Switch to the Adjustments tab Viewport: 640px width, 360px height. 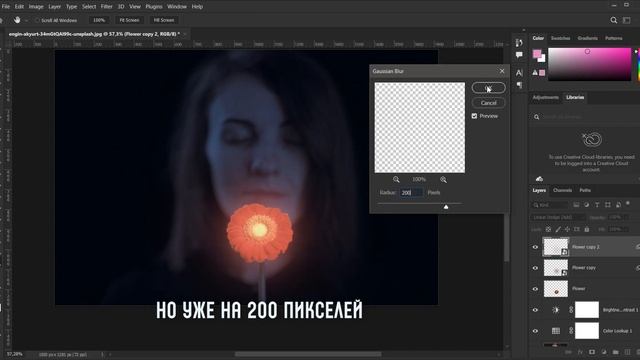tap(545, 97)
